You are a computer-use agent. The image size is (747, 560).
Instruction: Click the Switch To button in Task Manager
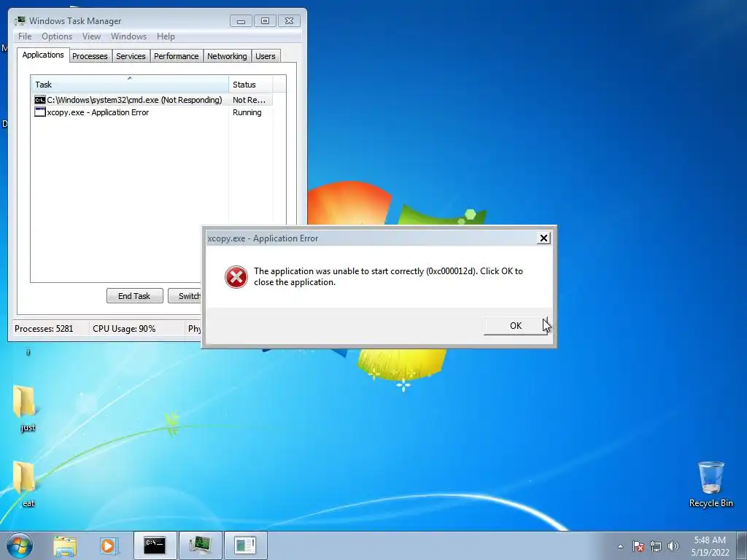click(x=185, y=296)
